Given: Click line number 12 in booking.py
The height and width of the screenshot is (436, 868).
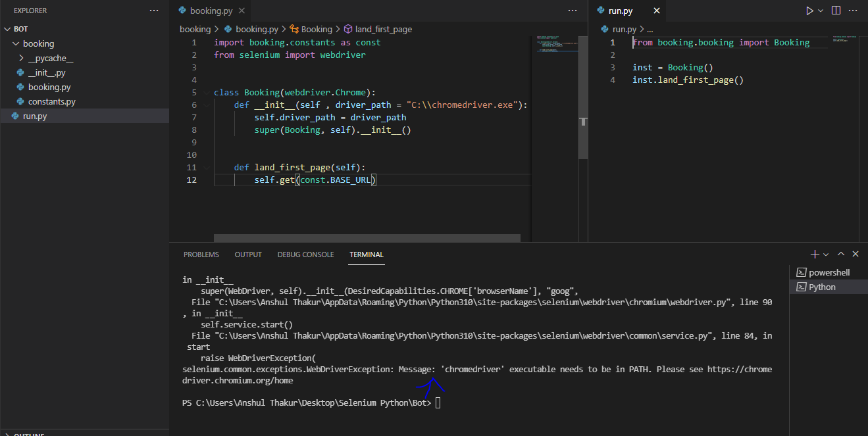Looking at the screenshot, I should (191, 180).
